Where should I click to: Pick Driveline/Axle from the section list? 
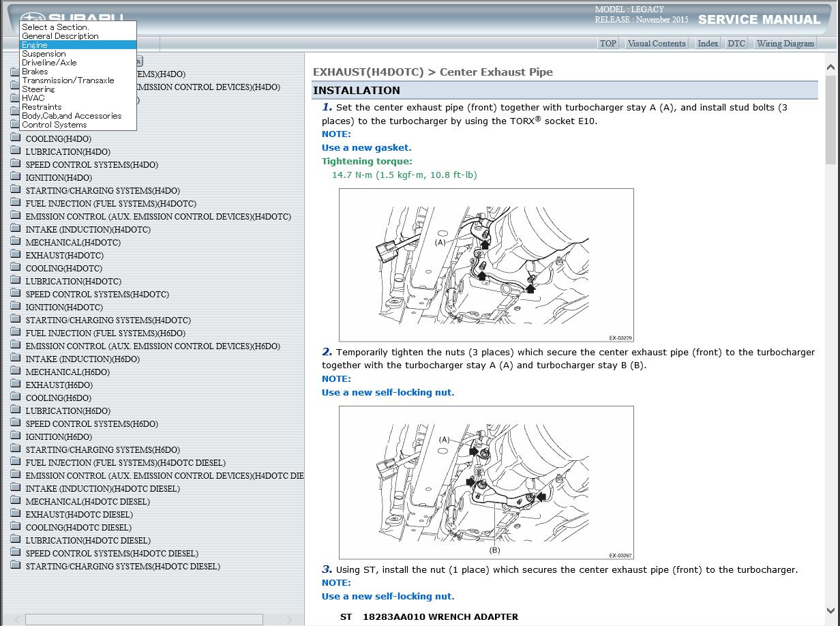pos(78,63)
